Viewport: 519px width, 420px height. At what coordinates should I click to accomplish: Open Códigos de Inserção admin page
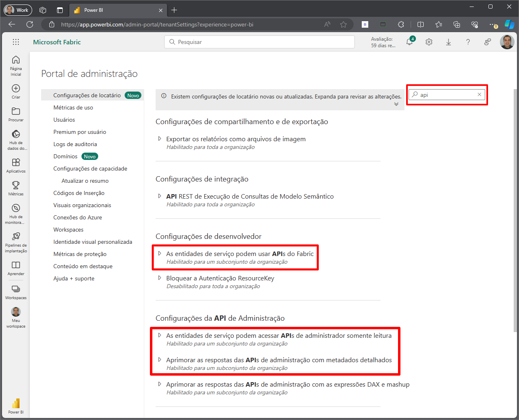[79, 193]
